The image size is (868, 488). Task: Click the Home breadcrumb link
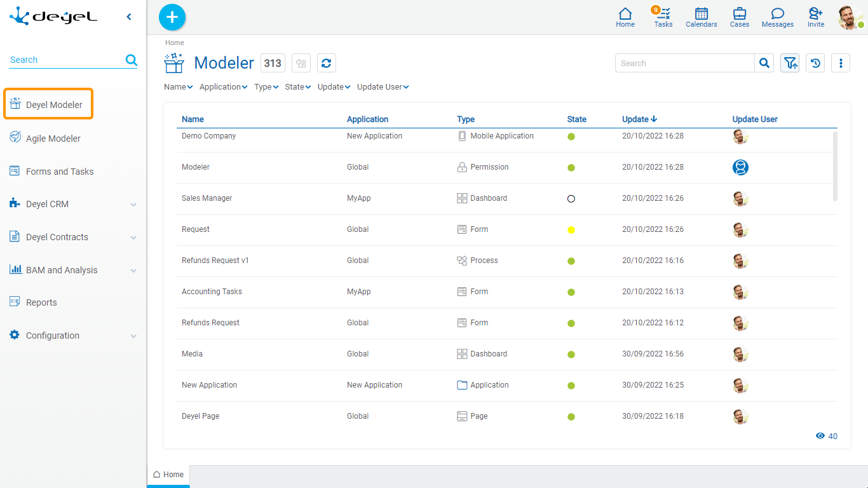point(175,43)
